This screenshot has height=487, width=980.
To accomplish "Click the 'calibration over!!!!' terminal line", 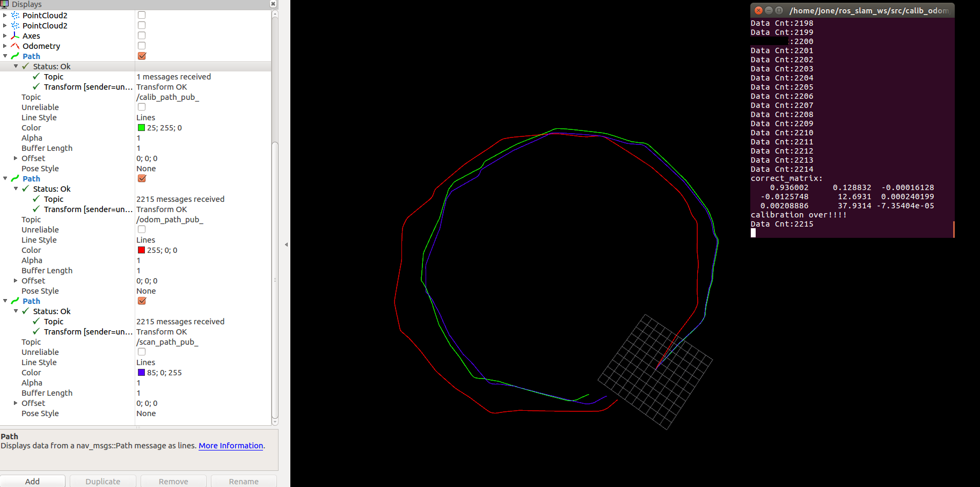I will point(799,215).
